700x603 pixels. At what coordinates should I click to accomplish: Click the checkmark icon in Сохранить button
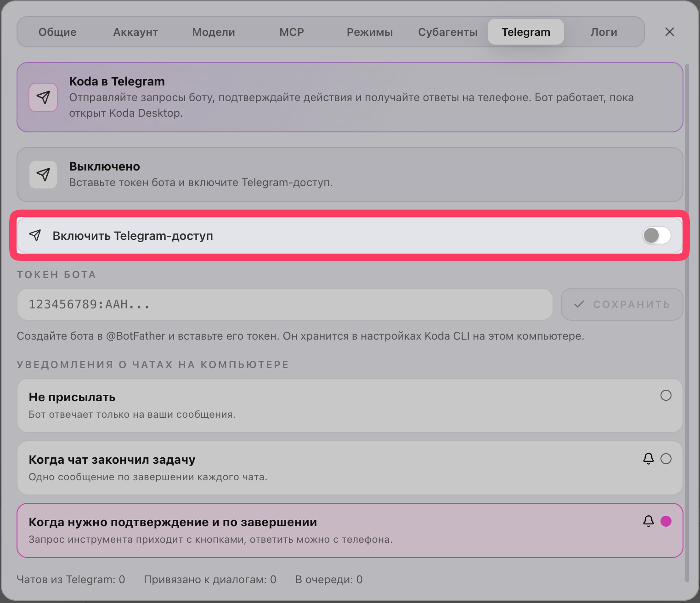[x=579, y=304]
